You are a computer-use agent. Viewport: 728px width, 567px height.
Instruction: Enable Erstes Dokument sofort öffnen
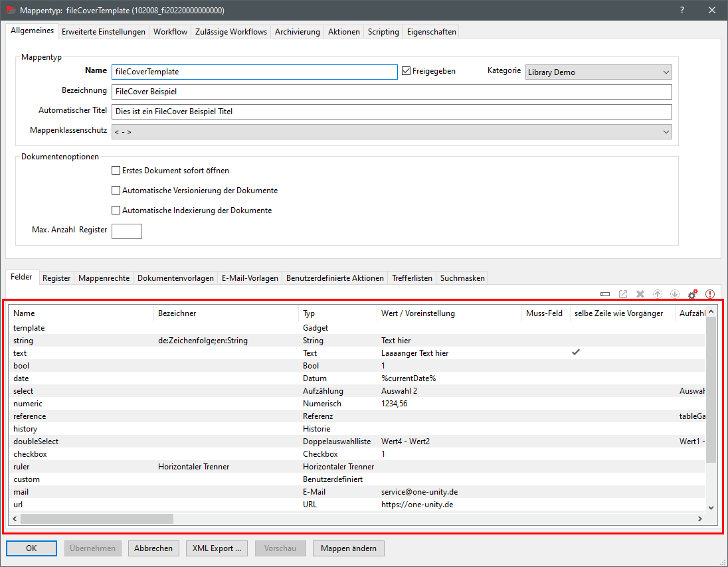[x=116, y=170]
